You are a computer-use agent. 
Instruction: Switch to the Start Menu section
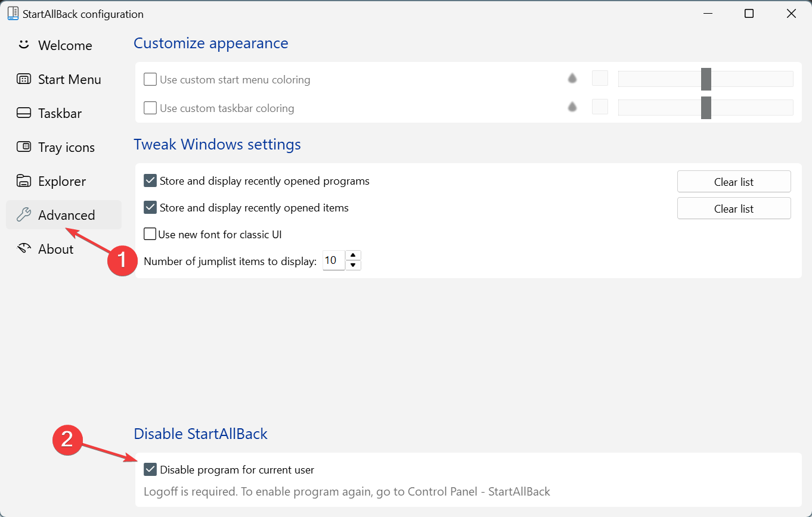[64, 79]
